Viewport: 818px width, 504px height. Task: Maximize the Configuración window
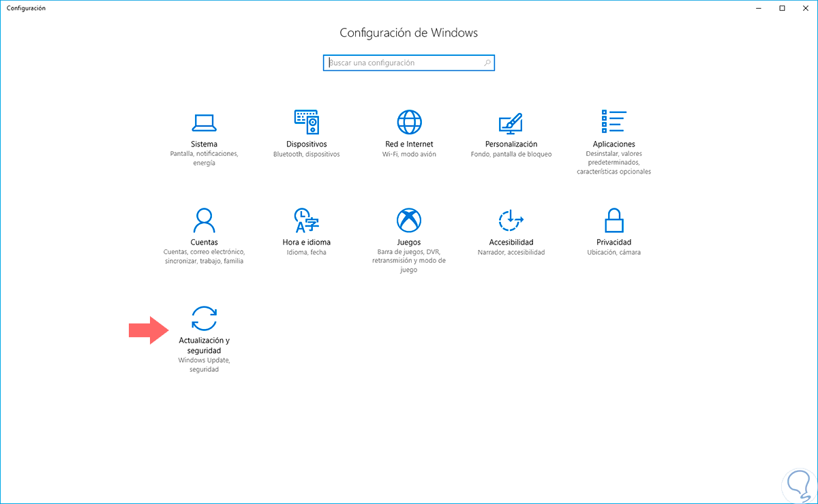(x=782, y=8)
